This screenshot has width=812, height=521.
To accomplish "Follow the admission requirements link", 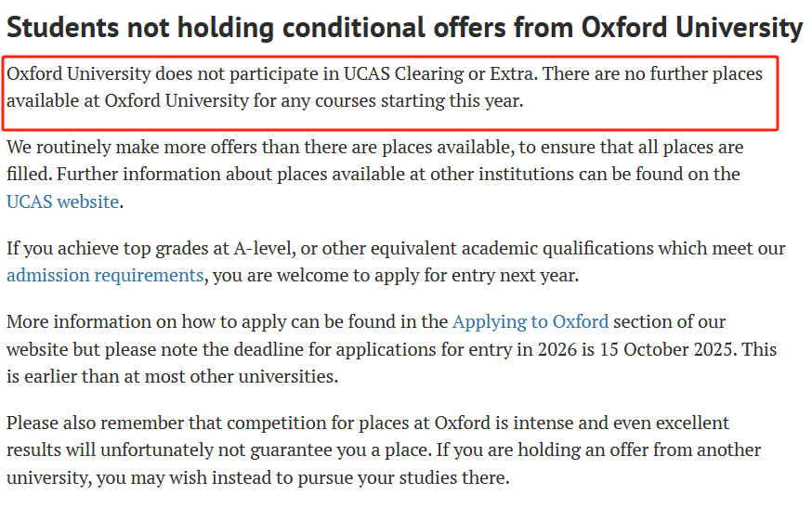I will [105, 275].
